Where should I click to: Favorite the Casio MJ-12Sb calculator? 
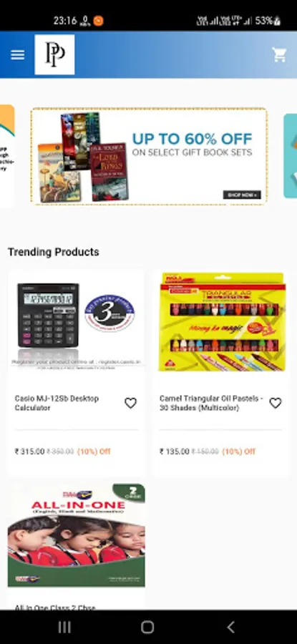[130, 404]
